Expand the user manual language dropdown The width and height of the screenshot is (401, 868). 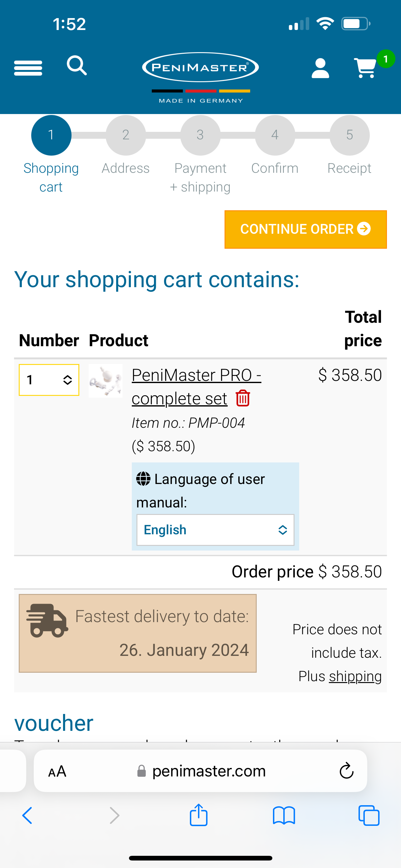215,530
